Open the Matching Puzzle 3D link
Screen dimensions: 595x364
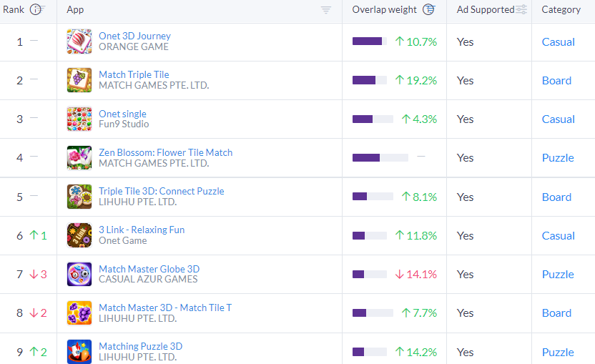(x=140, y=346)
